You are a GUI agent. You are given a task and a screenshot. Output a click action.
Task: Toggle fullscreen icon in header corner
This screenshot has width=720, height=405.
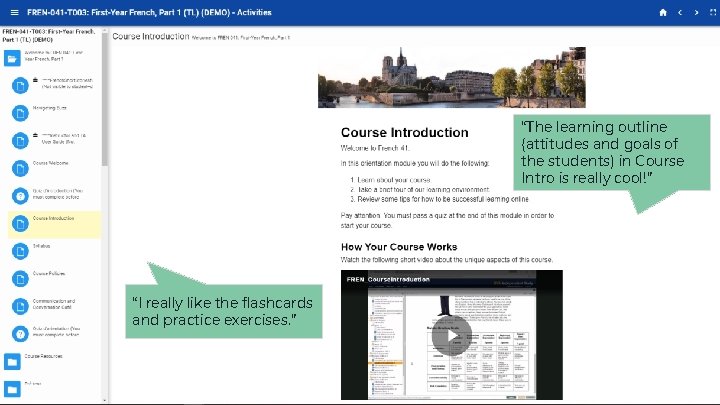click(x=713, y=12)
